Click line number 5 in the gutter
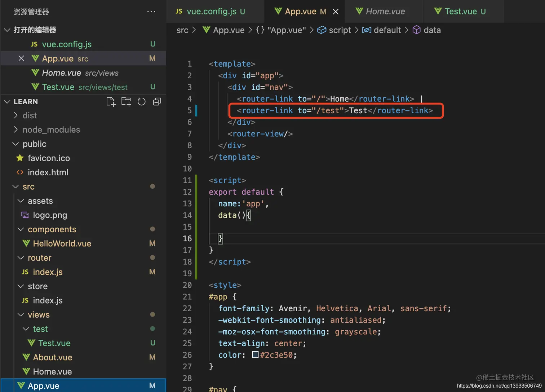Screen dimensions: 545x392 point(190,110)
